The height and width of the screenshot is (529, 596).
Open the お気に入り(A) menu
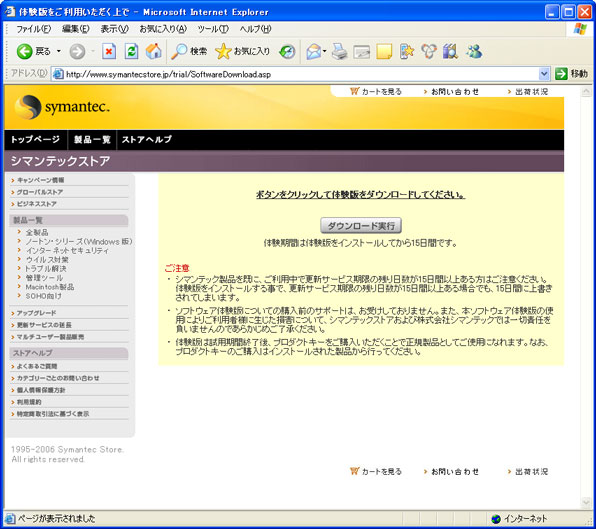tap(163, 29)
